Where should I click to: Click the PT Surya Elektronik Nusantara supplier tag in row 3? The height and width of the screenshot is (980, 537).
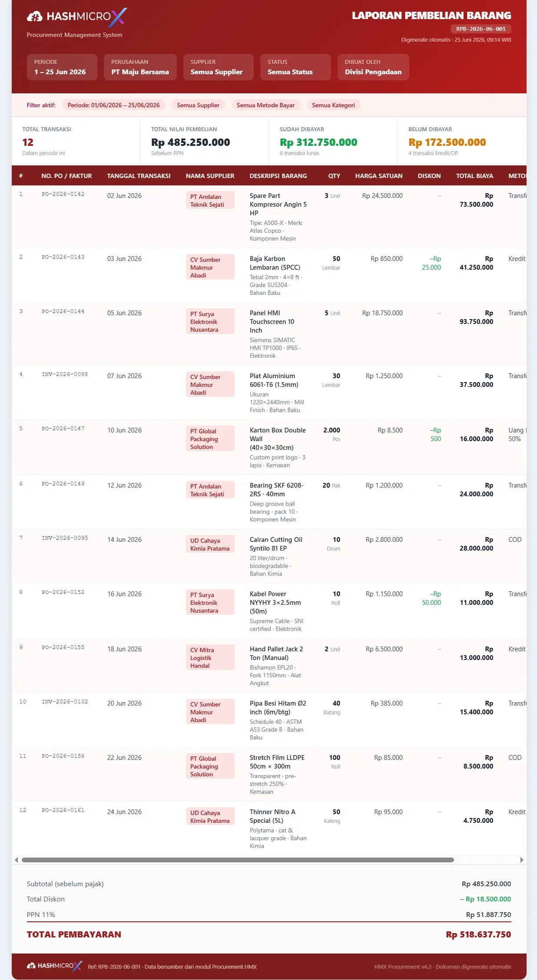210,322
